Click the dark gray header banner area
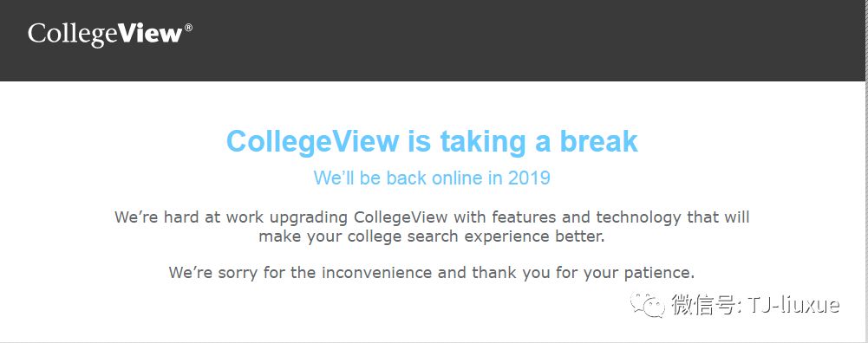Image resolution: width=868 pixels, height=343 pixels. point(432,41)
